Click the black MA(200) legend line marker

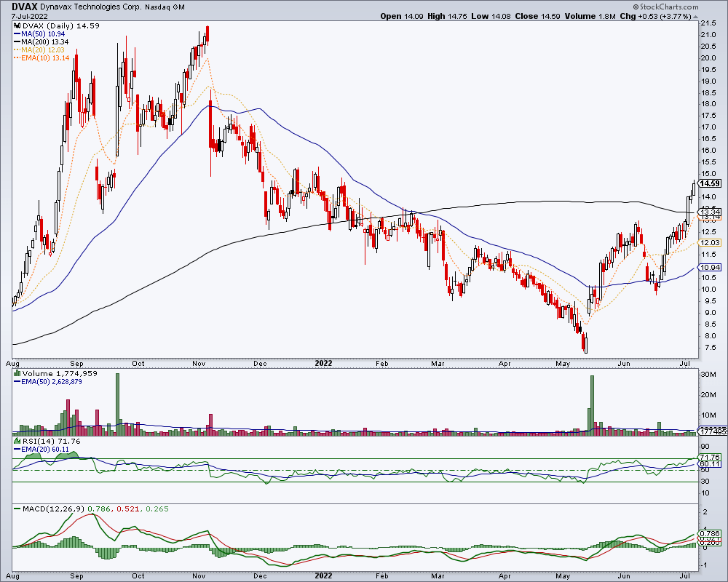pos(17,41)
